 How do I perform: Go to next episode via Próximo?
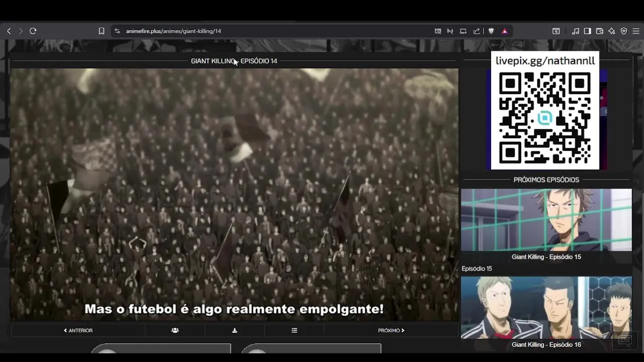(391, 331)
